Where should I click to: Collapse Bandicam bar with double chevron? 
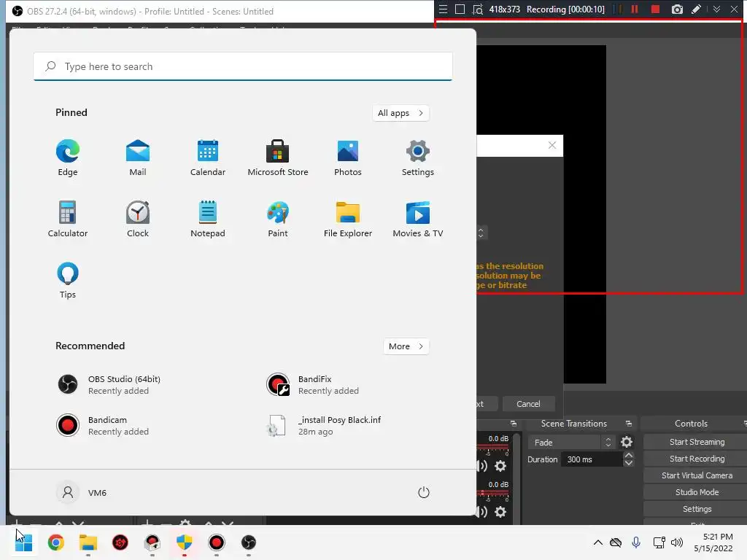tap(716, 9)
